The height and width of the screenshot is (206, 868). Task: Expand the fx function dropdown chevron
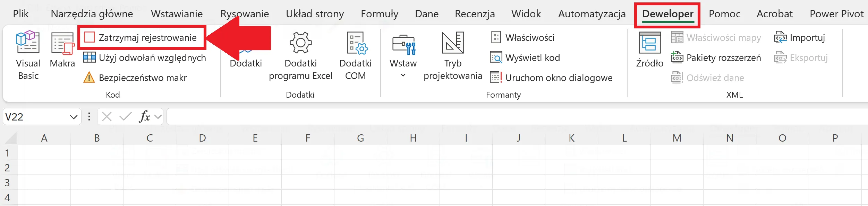pyautogui.click(x=158, y=117)
